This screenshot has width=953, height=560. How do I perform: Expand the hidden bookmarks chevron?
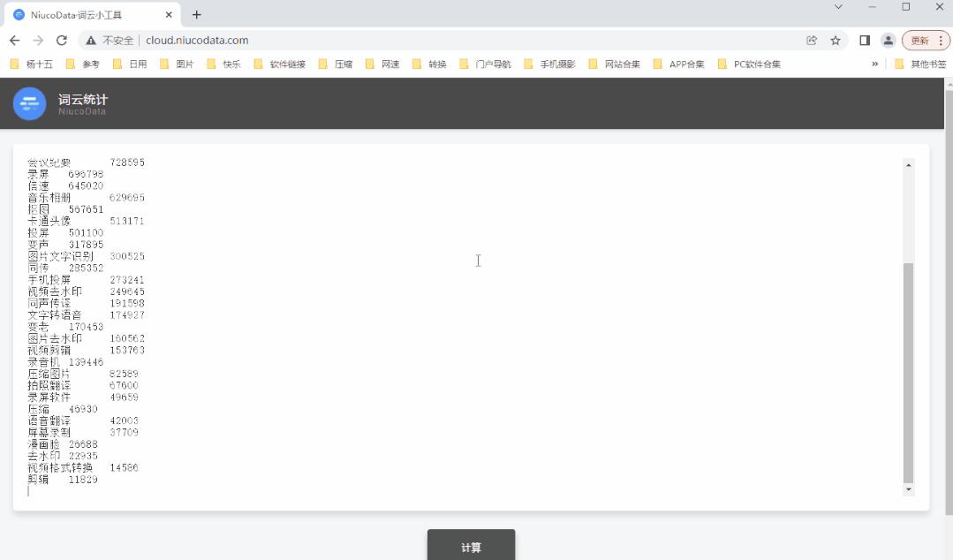[874, 64]
